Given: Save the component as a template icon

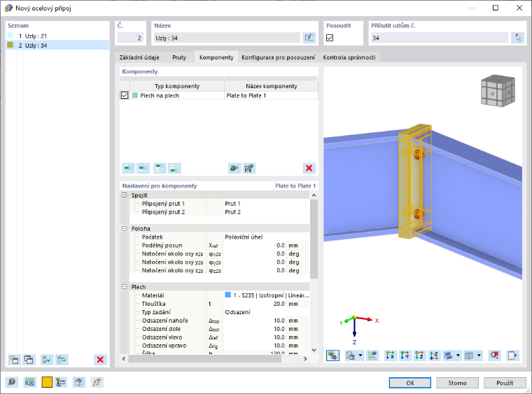Looking at the screenshot, I should 249,168.
